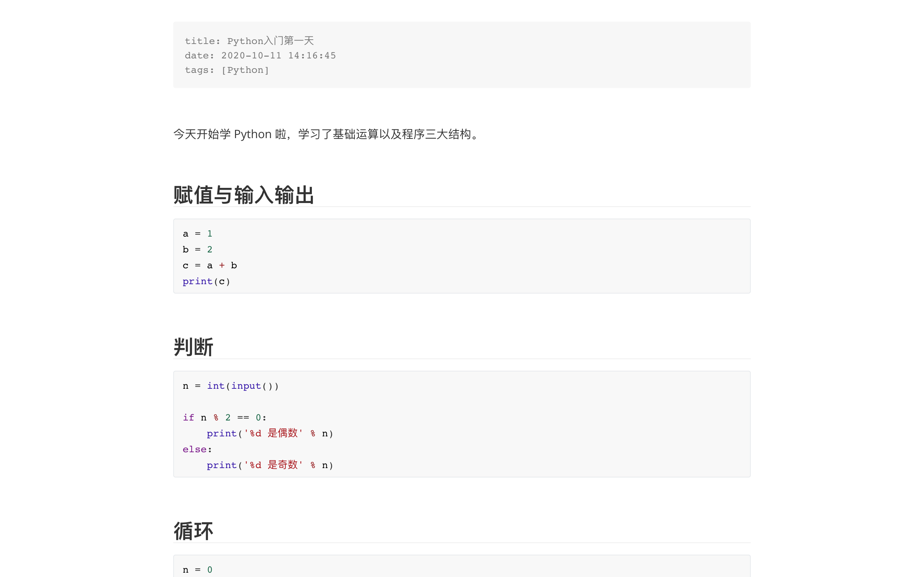This screenshot has width=924, height=577.
Task: Click the line n = int(input())
Action: click(x=231, y=386)
